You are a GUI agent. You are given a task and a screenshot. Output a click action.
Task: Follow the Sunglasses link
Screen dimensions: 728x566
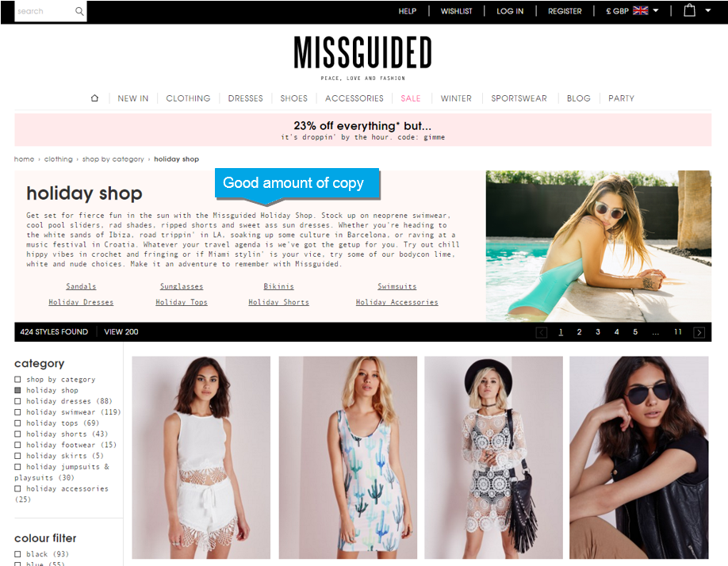pos(182,286)
